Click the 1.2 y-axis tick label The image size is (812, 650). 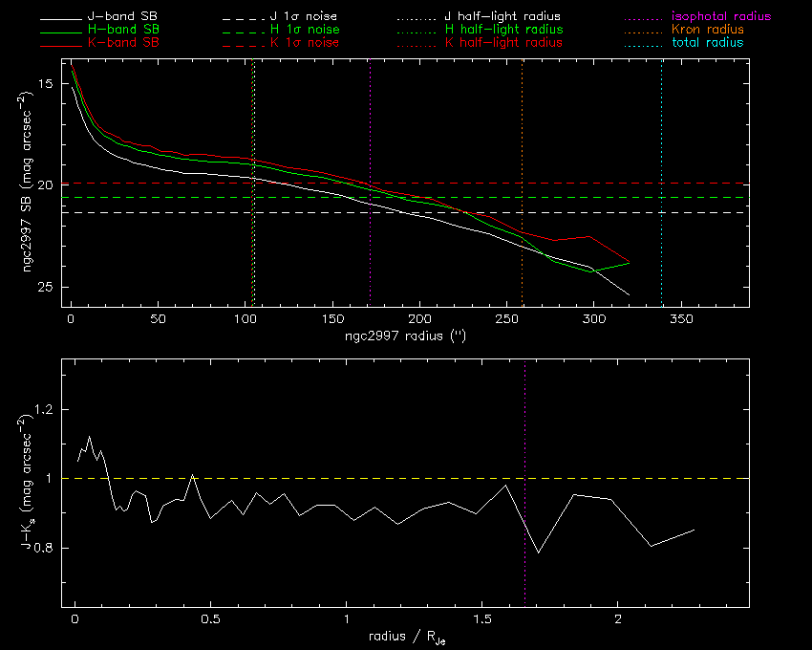[44, 409]
